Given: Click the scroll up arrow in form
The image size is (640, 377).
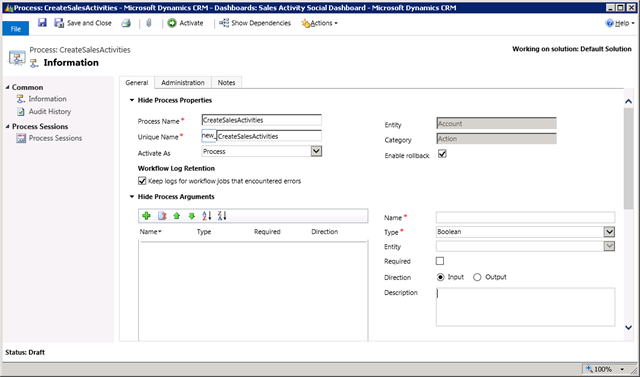Looking at the screenshot, I should [629, 101].
